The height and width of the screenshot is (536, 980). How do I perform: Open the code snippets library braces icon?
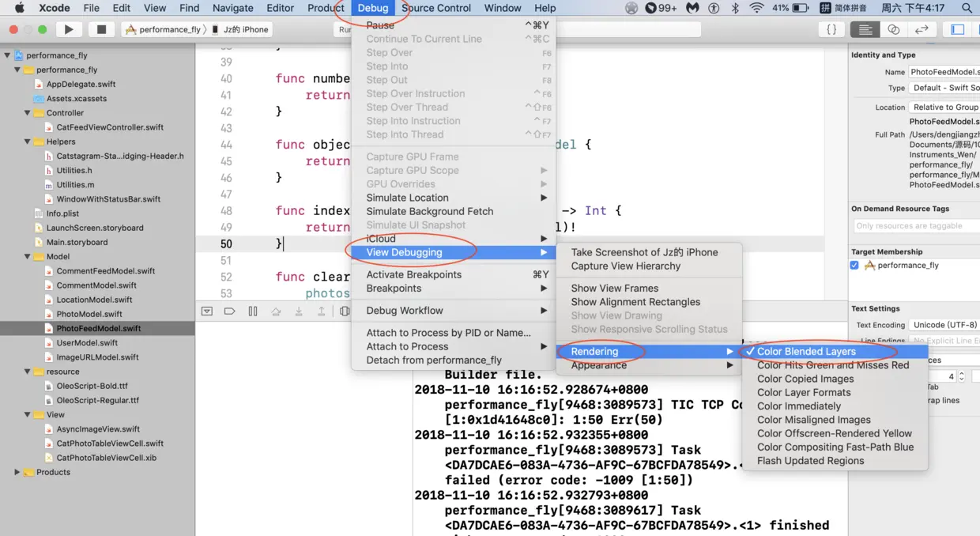[x=831, y=29]
